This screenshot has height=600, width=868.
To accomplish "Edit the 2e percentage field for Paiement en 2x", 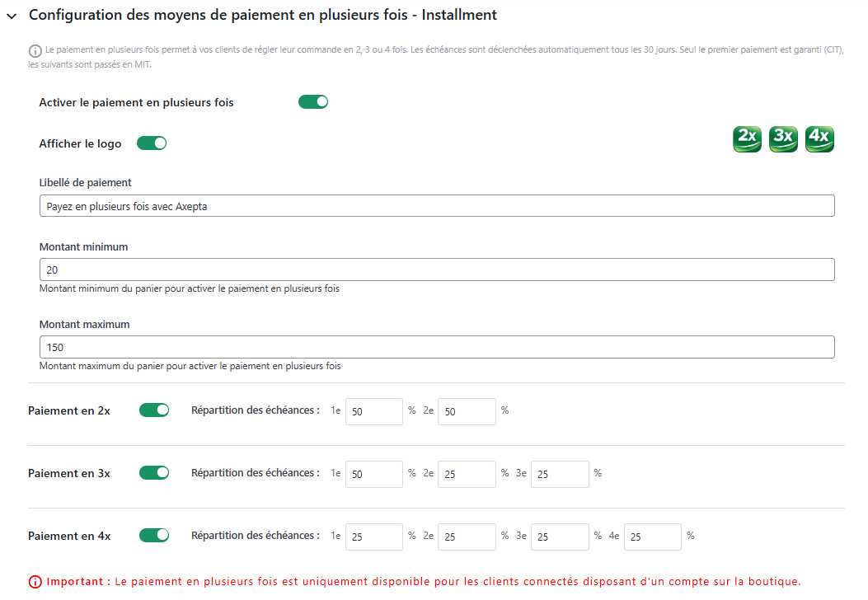I will click(x=467, y=412).
